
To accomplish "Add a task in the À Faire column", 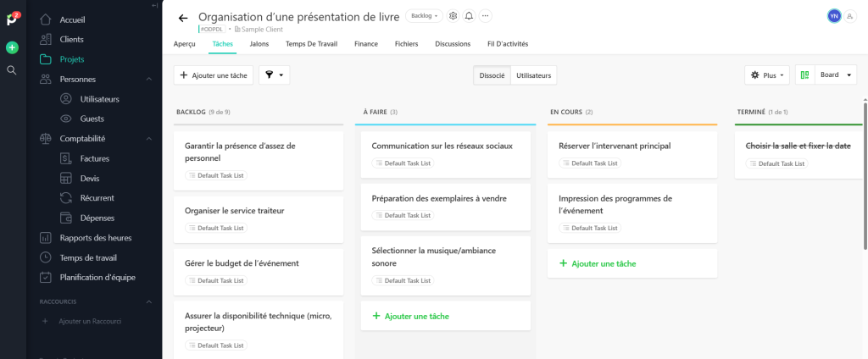I will (x=446, y=317).
